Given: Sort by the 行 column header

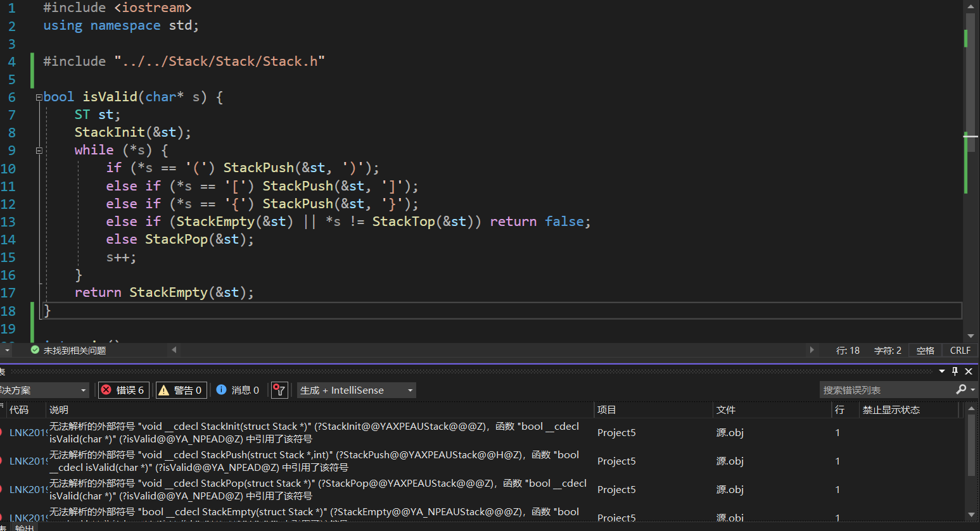Looking at the screenshot, I should tap(844, 409).
